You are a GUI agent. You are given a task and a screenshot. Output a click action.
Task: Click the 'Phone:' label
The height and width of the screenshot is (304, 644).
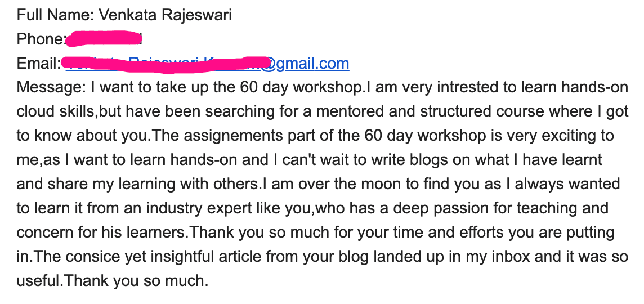click(x=41, y=39)
